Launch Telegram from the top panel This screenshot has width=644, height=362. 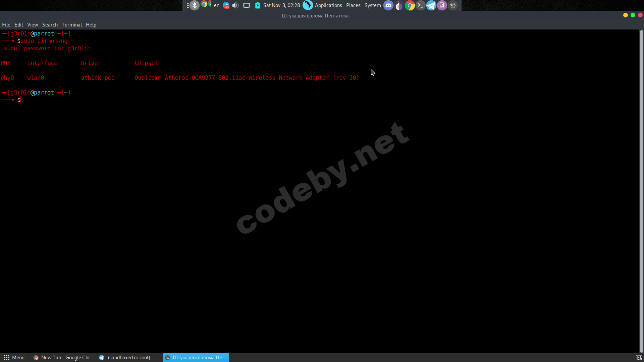click(x=431, y=5)
